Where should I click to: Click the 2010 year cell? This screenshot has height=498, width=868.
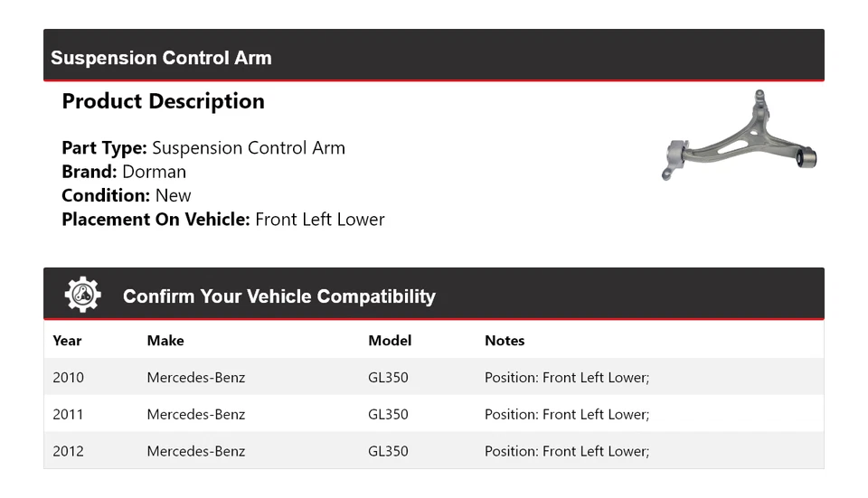(68, 377)
